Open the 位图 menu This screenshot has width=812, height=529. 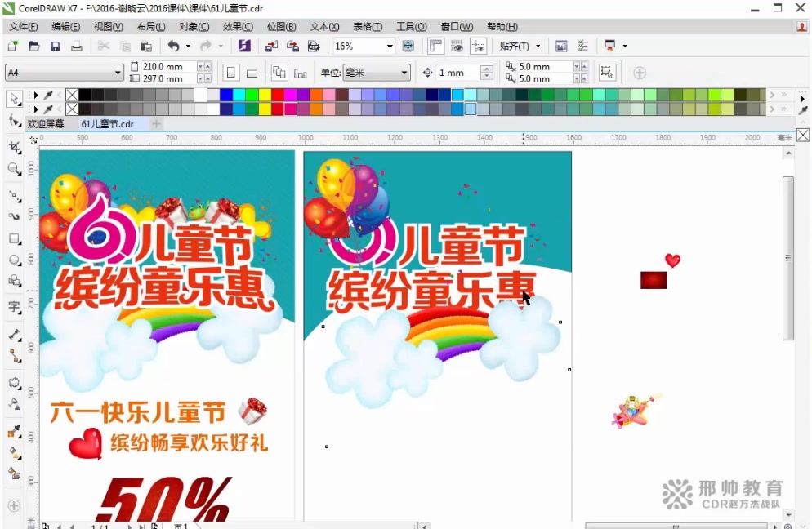click(282, 26)
